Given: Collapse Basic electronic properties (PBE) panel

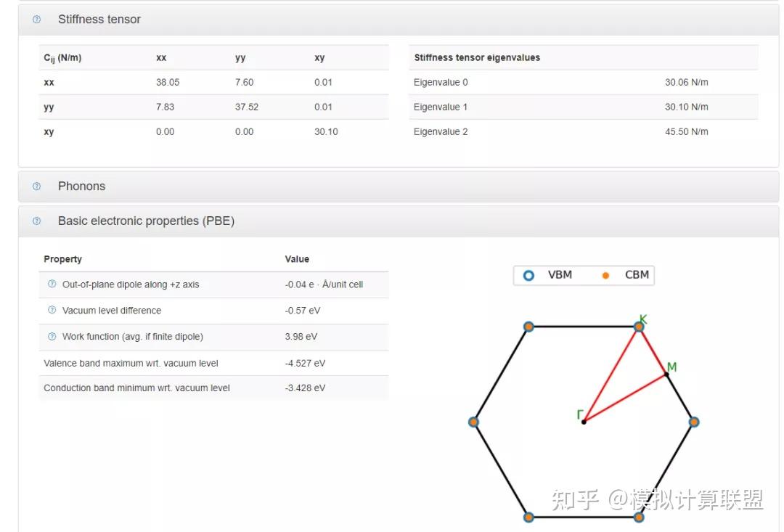Looking at the screenshot, I should pyautogui.click(x=146, y=221).
